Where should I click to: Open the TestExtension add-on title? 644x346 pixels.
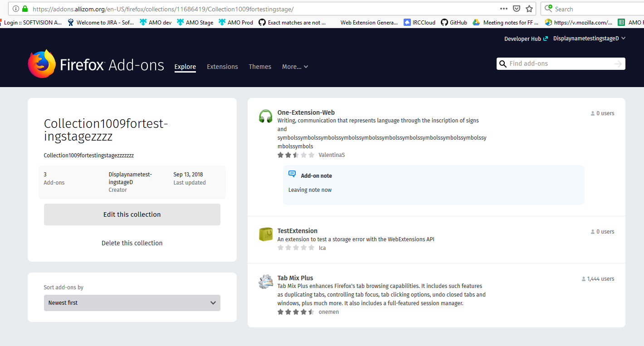[298, 231]
